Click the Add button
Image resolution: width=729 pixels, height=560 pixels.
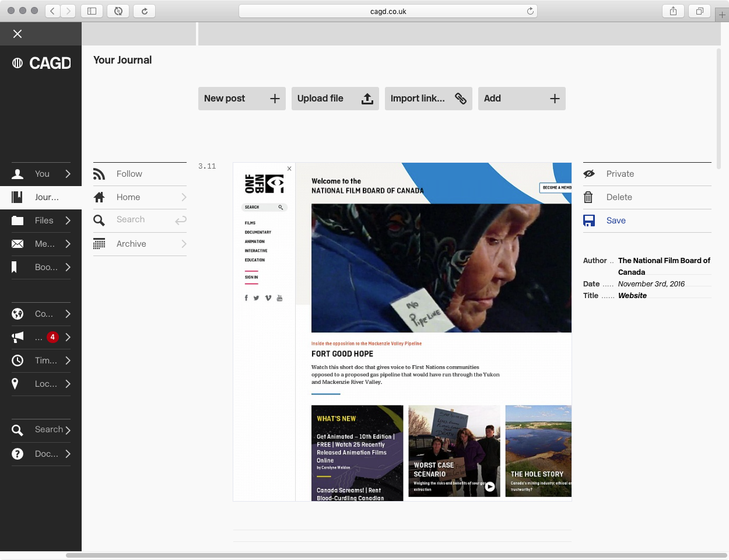click(522, 99)
